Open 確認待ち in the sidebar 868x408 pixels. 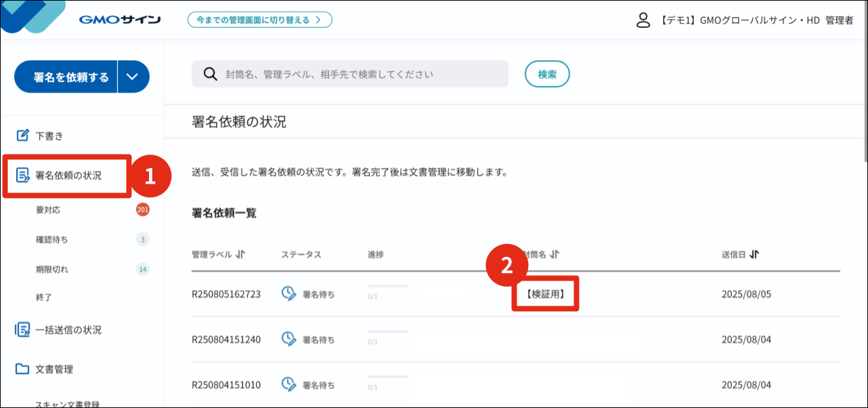(x=51, y=239)
